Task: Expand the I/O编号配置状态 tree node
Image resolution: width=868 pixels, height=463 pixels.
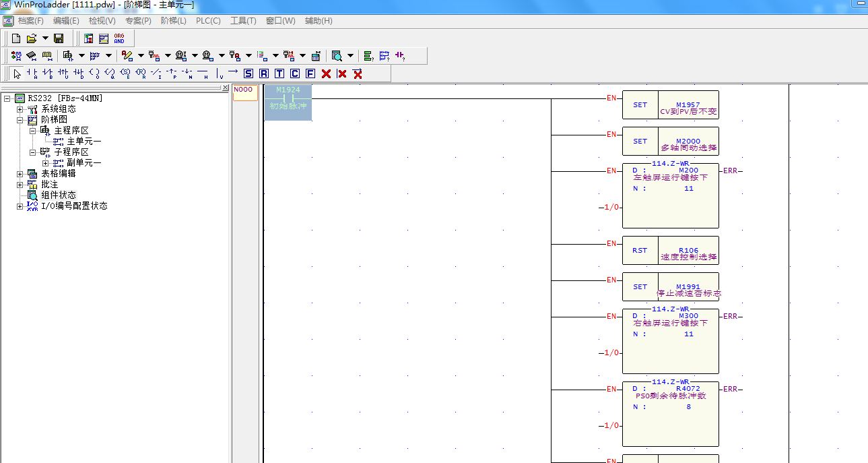Action: click(20, 206)
